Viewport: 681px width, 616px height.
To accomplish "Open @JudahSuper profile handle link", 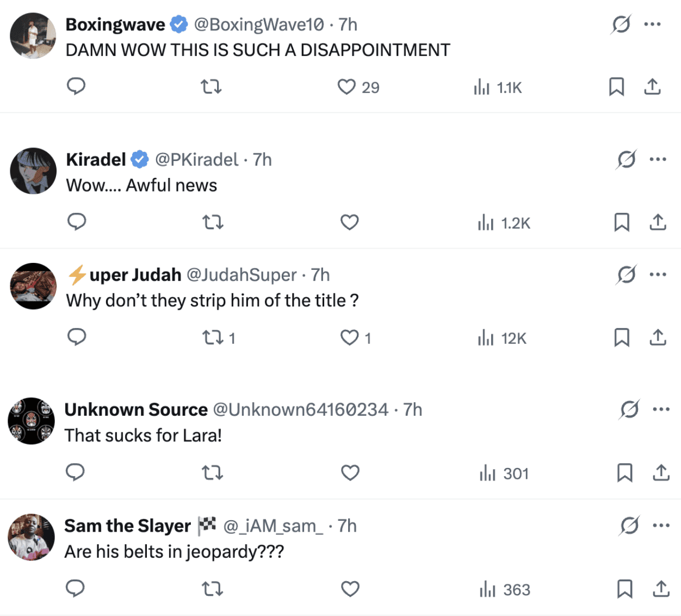I will (242, 275).
